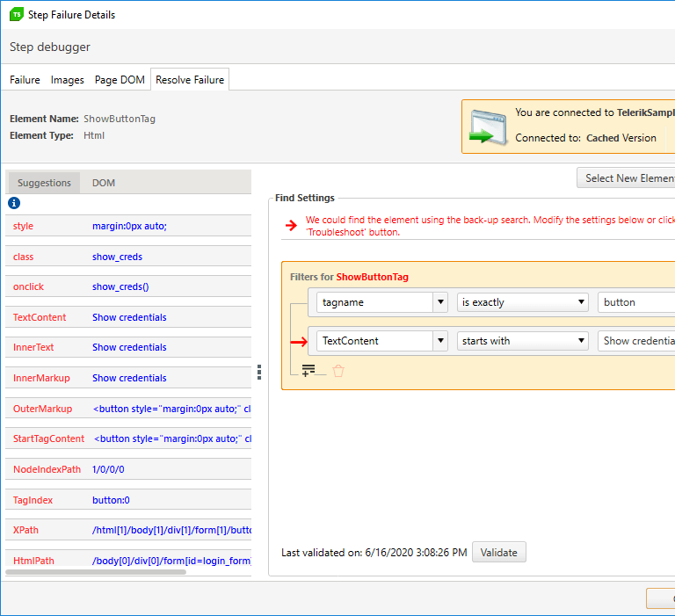Image resolution: width=675 pixels, height=616 pixels.
Task: Click the last validated timestamp text
Action: [374, 552]
